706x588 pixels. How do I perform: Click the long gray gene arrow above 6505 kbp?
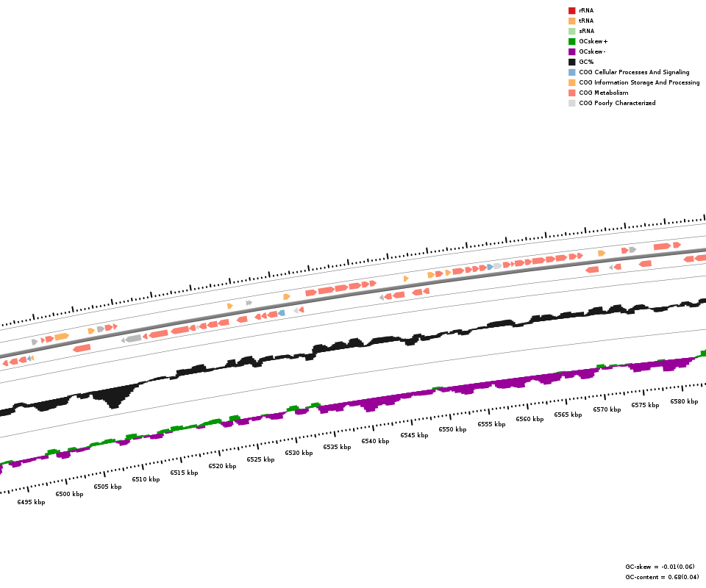point(132,339)
